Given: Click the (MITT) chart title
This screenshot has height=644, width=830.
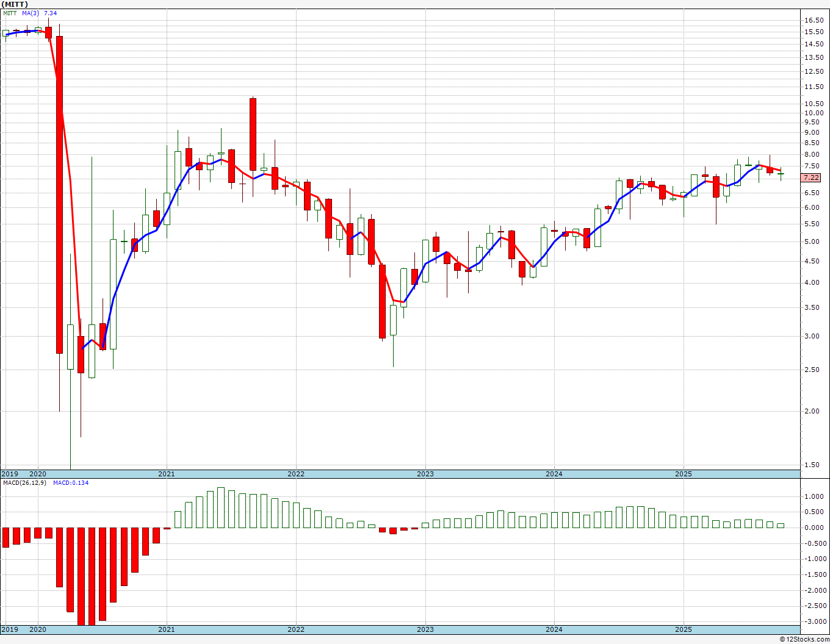Looking at the screenshot, I should click(14, 4).
